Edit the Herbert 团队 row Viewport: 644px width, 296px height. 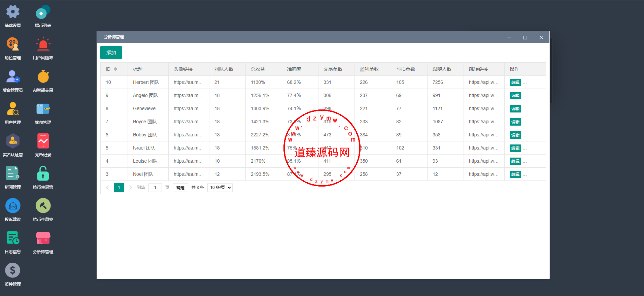coord(515,83)
